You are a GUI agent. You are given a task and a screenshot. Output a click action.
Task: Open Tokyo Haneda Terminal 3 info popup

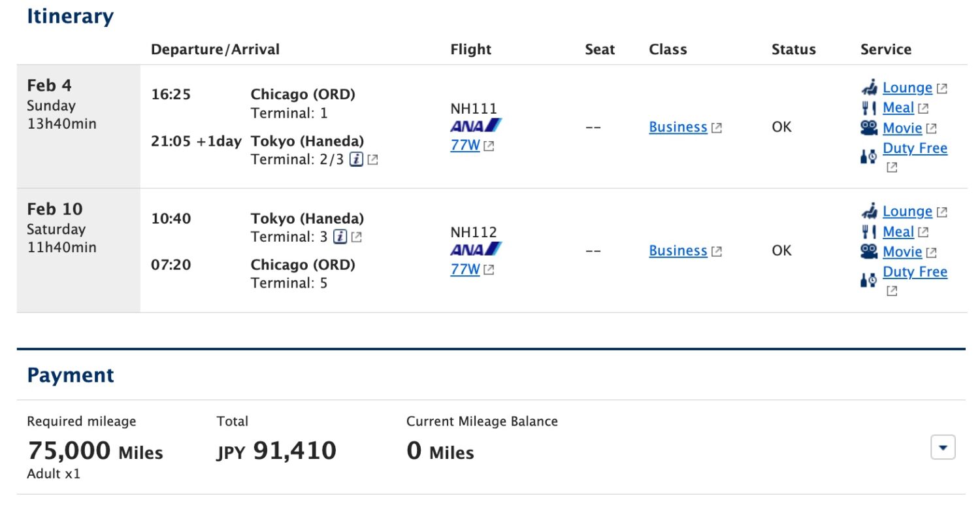[340, 237]
